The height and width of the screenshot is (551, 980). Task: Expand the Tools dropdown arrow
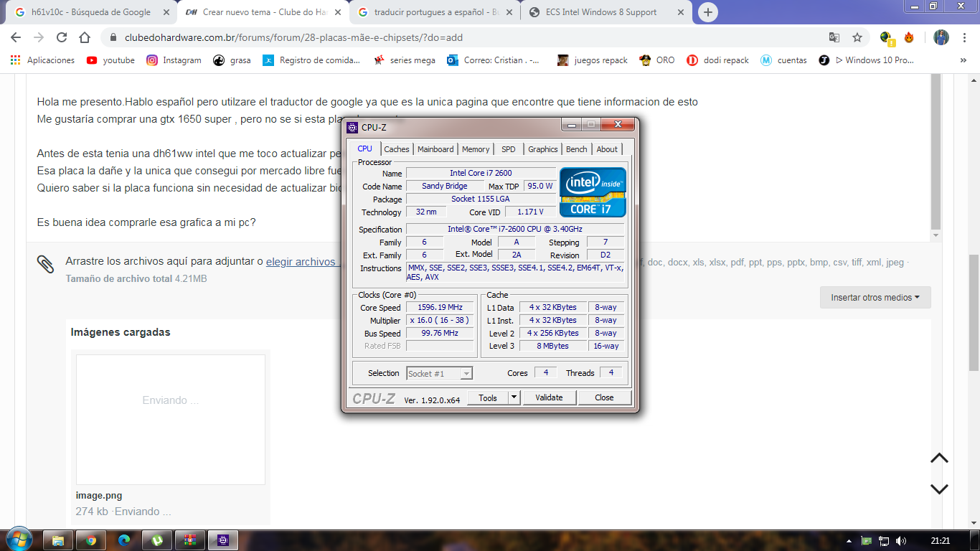[514, 397]
